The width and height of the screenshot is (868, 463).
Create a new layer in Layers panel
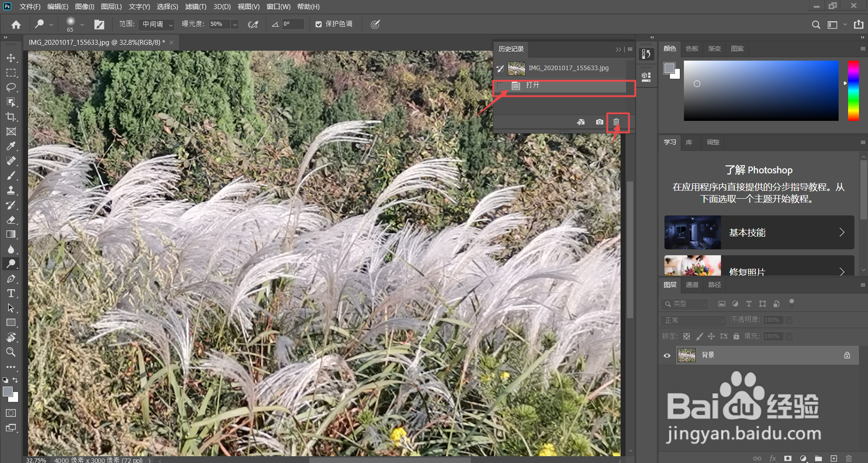tap(834, 458)
